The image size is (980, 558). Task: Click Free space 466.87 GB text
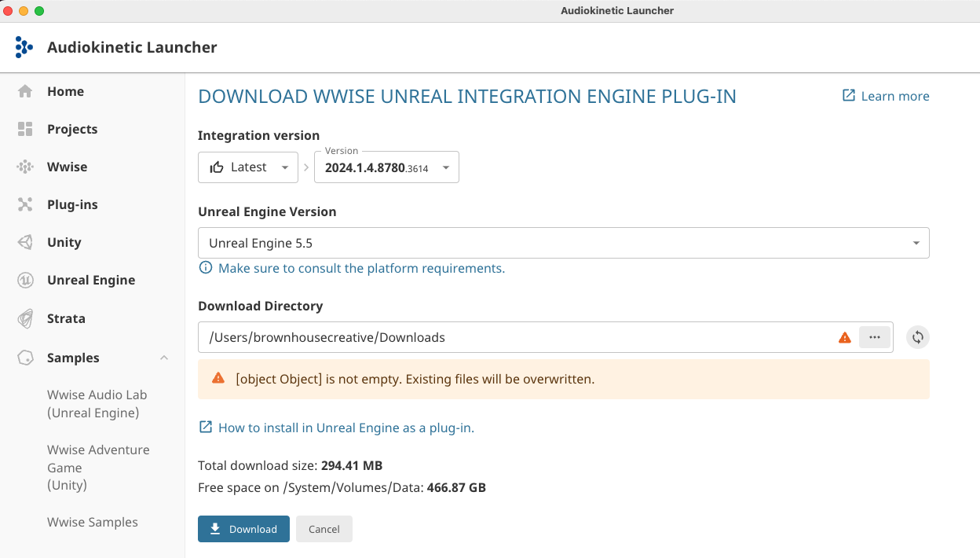342,487
